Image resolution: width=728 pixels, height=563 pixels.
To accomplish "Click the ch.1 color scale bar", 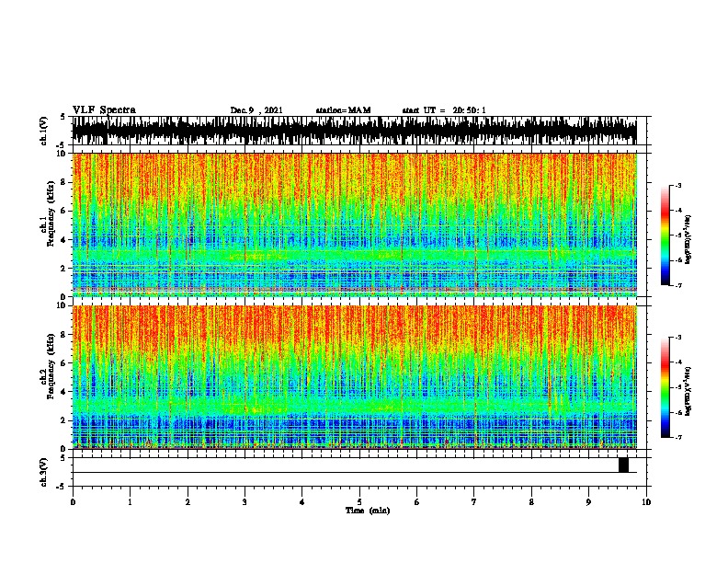I will (665, 236).
